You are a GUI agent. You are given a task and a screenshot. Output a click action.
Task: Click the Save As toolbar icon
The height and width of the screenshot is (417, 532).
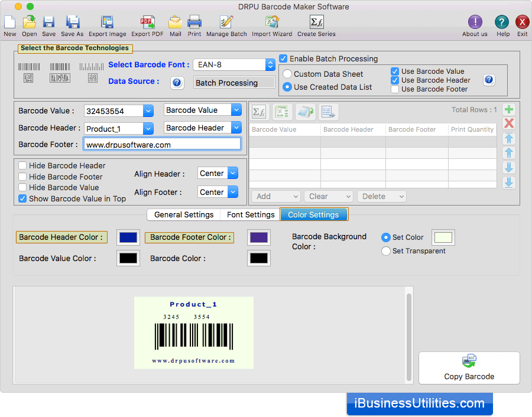point(72,22)
